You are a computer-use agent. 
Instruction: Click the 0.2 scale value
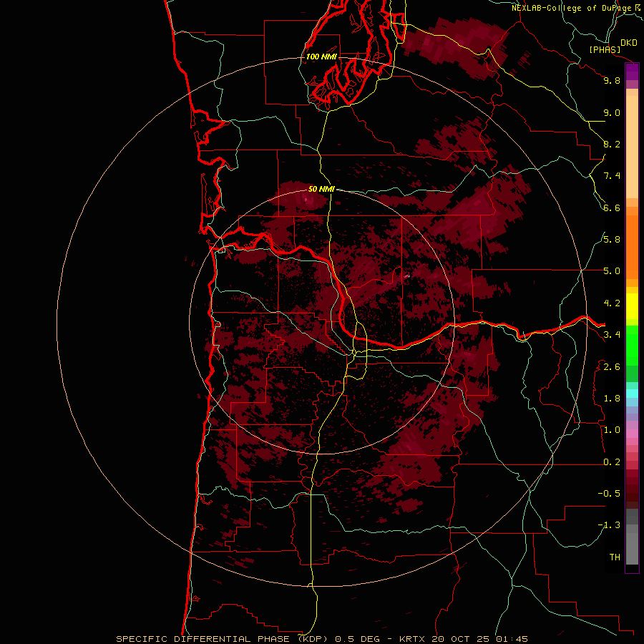tap(612, 462)
